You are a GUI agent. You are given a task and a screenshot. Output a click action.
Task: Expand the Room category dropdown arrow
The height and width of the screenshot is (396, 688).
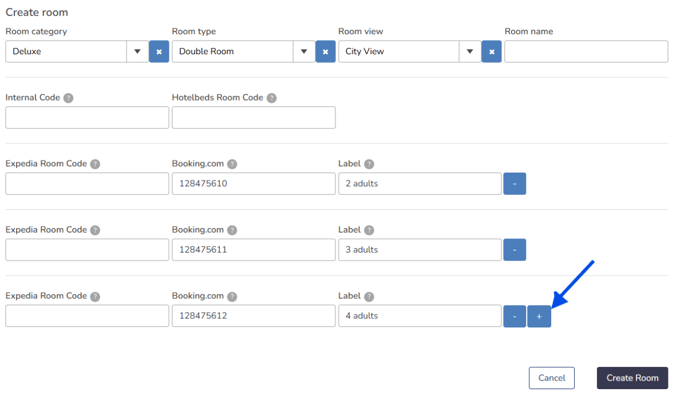click(x=137, y=51)
